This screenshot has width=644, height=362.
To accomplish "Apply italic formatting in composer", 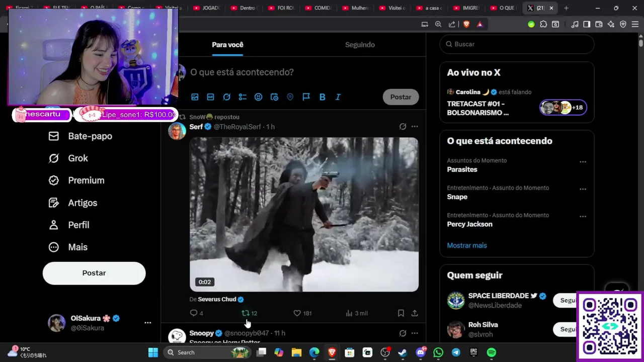I will [338, 97].
